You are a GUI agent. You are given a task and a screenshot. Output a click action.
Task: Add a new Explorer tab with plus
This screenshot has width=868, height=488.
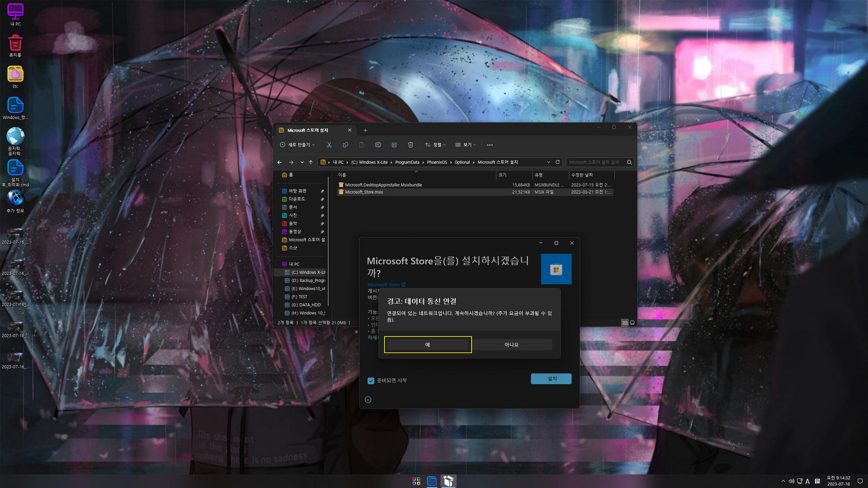[365, 130]
